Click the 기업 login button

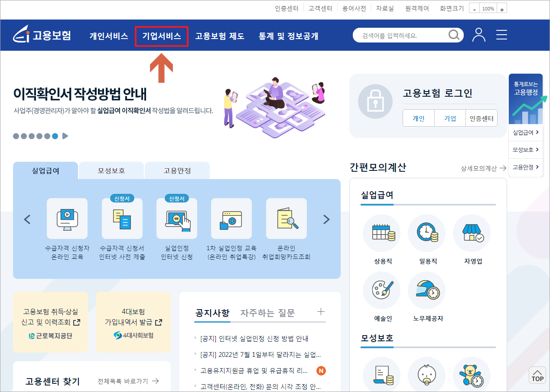449,118
